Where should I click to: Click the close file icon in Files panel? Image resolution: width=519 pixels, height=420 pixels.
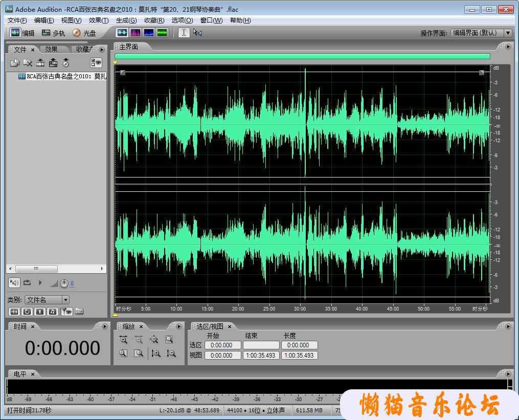tap(28, 62)
